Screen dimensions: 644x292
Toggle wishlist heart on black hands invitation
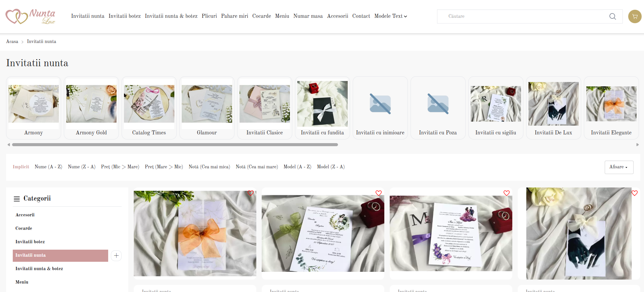[x=634, y=193]
